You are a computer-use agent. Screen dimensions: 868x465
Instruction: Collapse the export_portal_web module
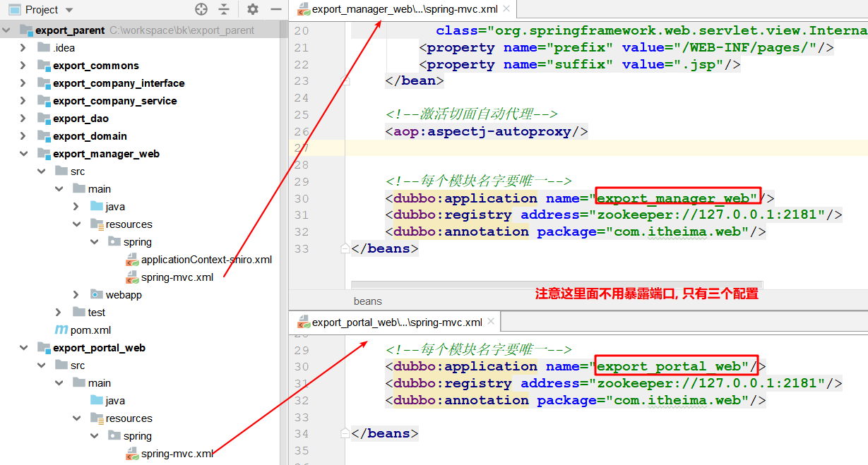24,348
